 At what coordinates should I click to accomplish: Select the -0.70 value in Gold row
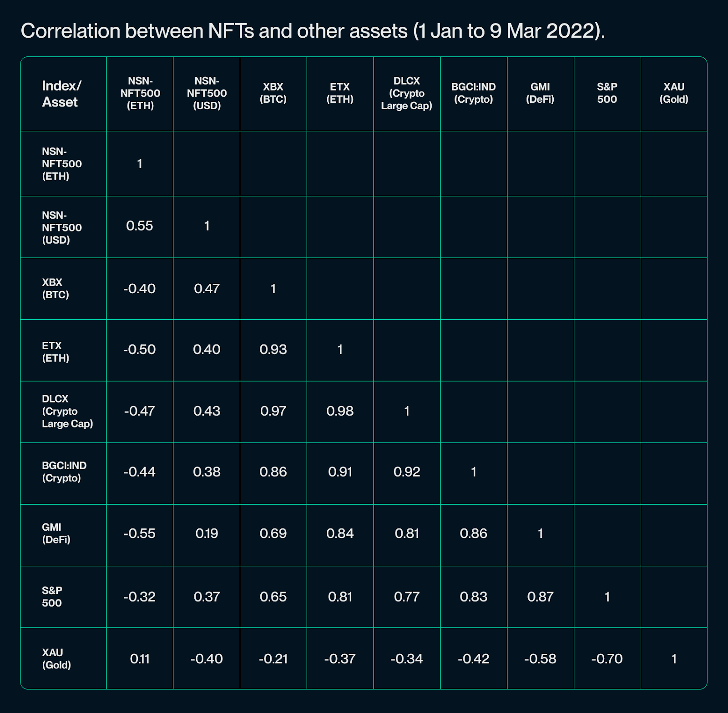[607, 658]
